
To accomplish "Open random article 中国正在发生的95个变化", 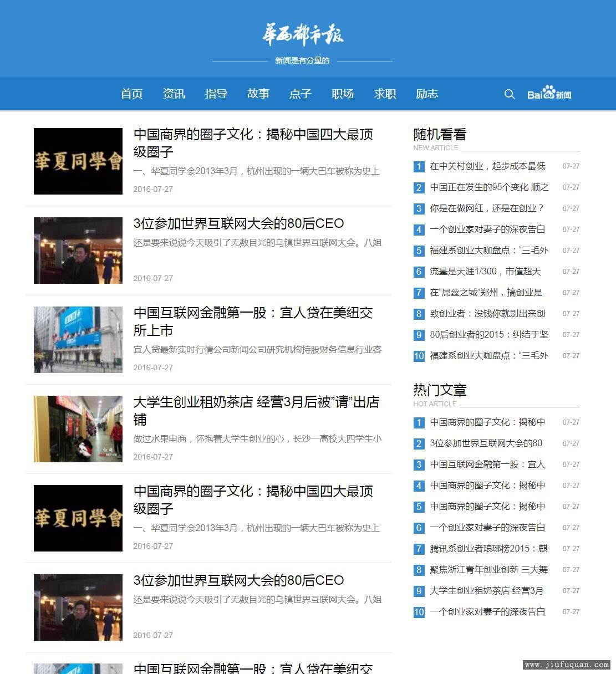I will click(x=489, y=187).
